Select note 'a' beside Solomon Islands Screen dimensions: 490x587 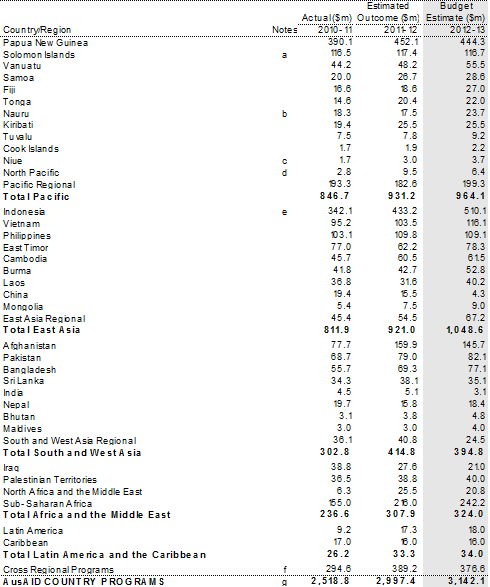(x=284, y=55)
